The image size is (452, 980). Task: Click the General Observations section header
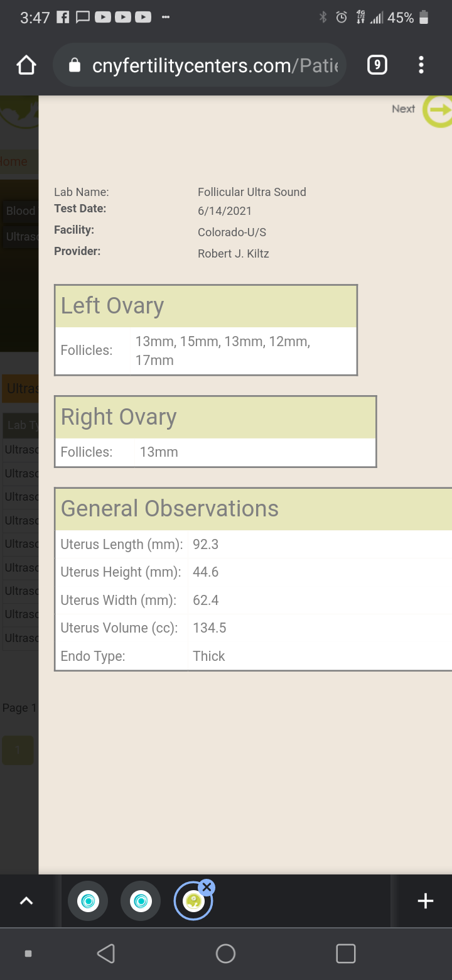(254, 509)
